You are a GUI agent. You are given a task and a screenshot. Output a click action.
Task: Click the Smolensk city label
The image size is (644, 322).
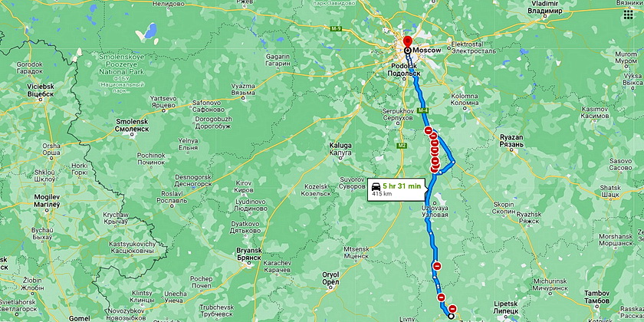(x=132, y=126)
